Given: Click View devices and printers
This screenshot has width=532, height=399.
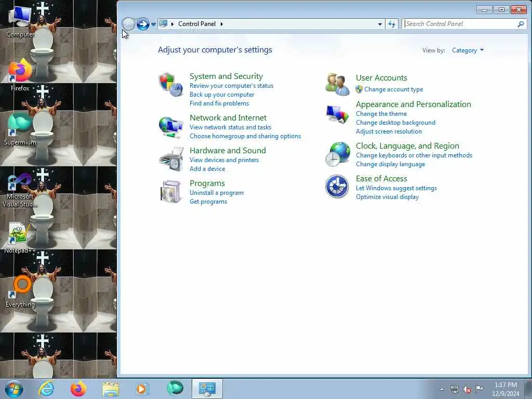Looking at the screenshot, I should pyautogui.click(x=224, y=160).
